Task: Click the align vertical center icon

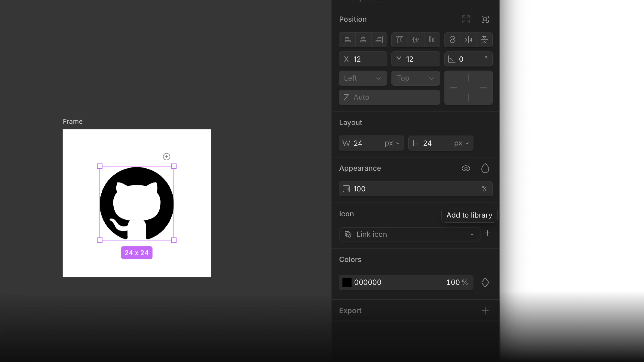Action: (x=416, y=40)
